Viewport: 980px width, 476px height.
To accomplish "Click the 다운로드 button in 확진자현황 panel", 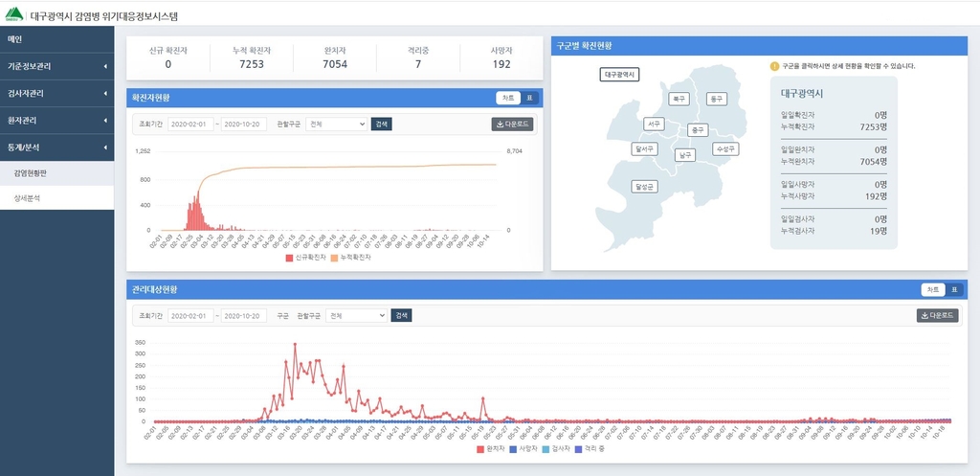I will (x=512, y=124).
